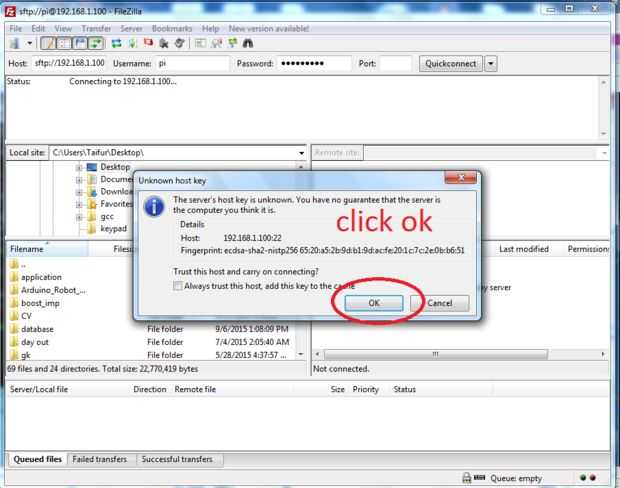Switch to the Successful transfers tab

click(x=177, y=460)
